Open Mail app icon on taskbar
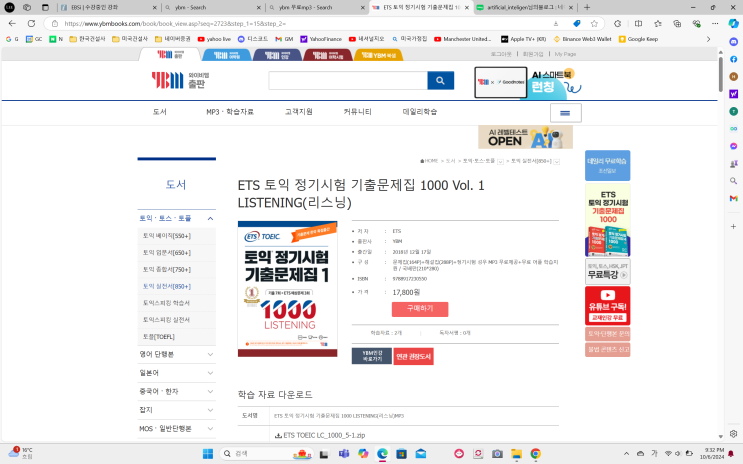Screen dimensions: 743x464 pyautogui.click(x=421, y=454)
